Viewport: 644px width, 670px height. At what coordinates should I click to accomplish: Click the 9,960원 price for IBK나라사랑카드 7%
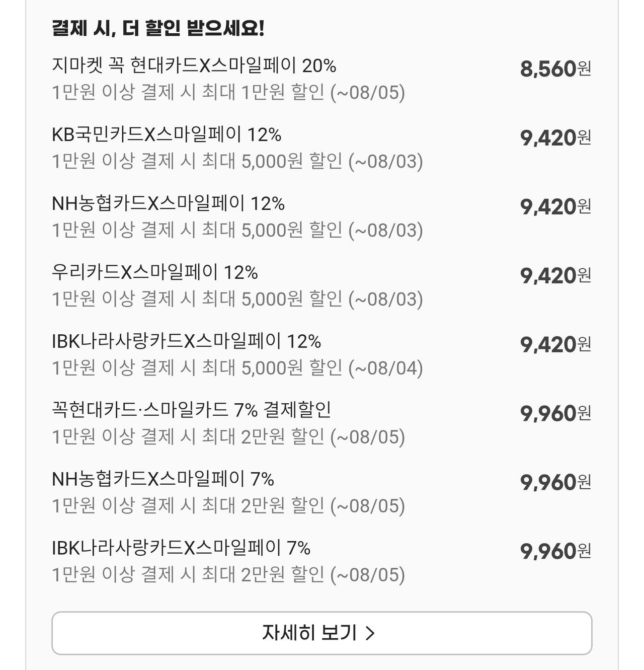click(556, 551)
